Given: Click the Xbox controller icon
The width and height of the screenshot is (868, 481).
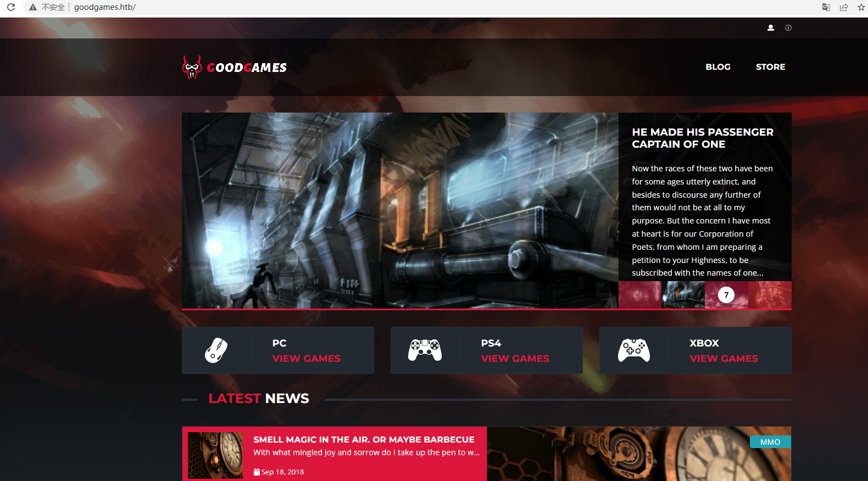Looking at the screenshot, I should (634, 350).
